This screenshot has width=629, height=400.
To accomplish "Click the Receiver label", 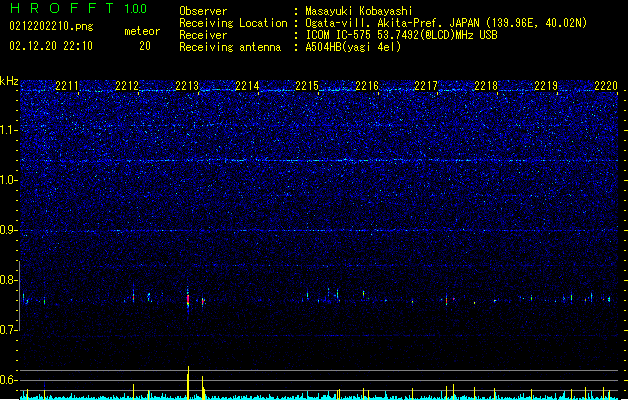I will [x=203, y=35].
